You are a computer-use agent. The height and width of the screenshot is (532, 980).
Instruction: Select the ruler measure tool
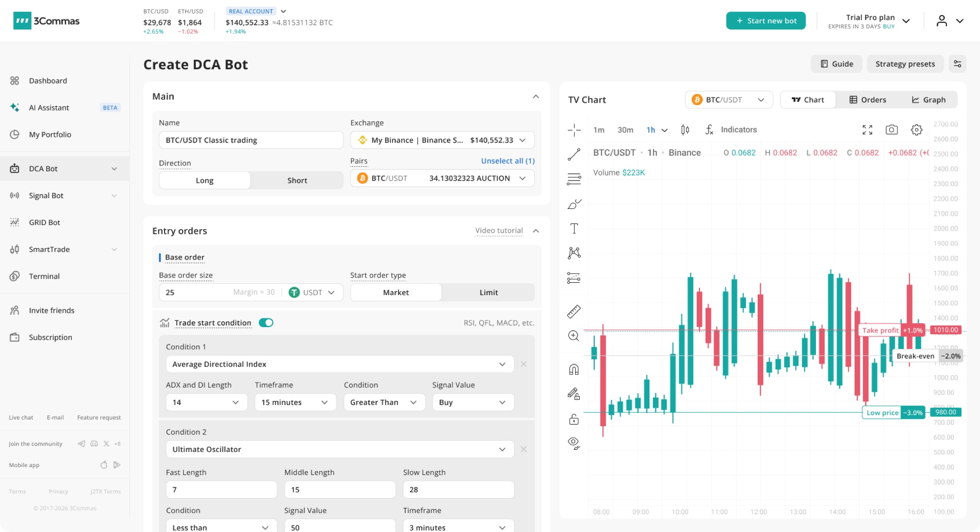(574, 311)
